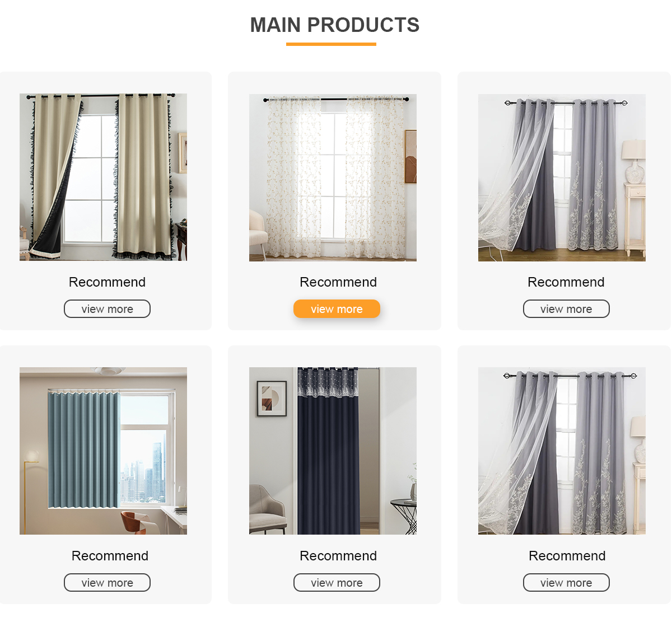
Task: Open the top-row grey embroidered curtain image
Action: pos(562,177)
